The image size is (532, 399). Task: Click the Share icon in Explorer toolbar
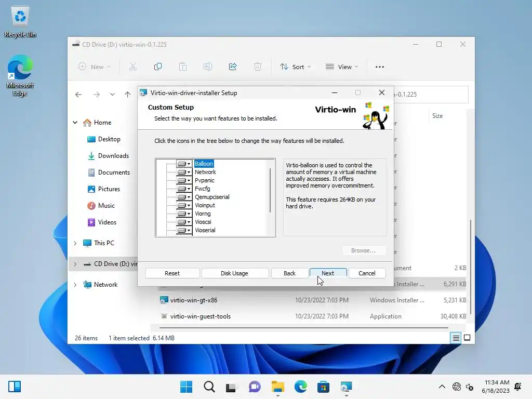click(x=233, y=67)
